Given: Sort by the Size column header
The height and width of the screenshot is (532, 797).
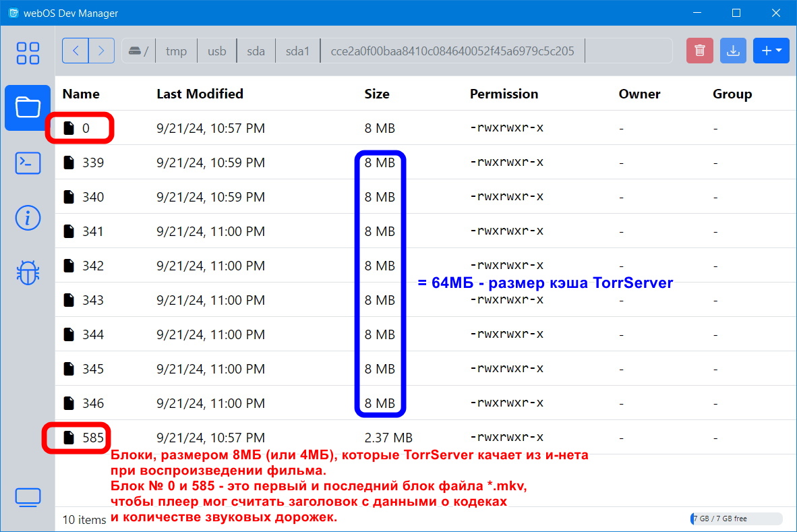Looking at the screenshot, I should pos(377,94).
